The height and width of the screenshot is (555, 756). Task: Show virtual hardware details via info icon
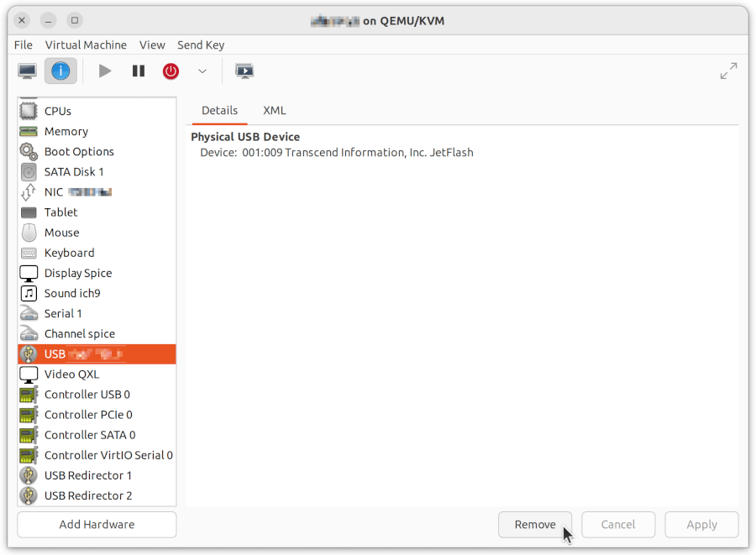pyautogui.click(x=60, y=71)
